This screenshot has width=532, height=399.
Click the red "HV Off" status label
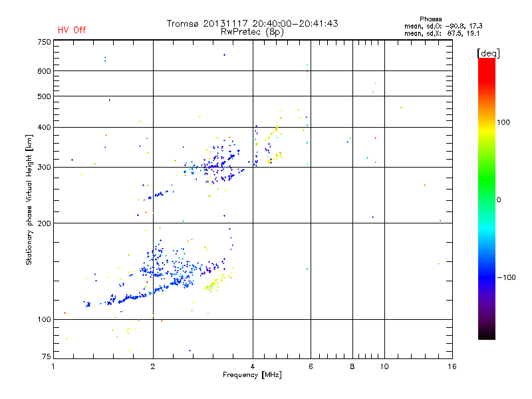(72, 30)
